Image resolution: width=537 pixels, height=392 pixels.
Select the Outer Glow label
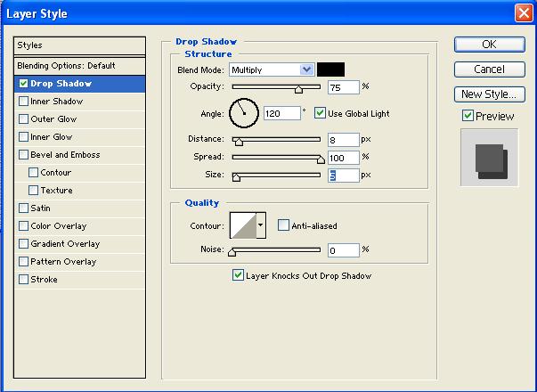[53, 119]
